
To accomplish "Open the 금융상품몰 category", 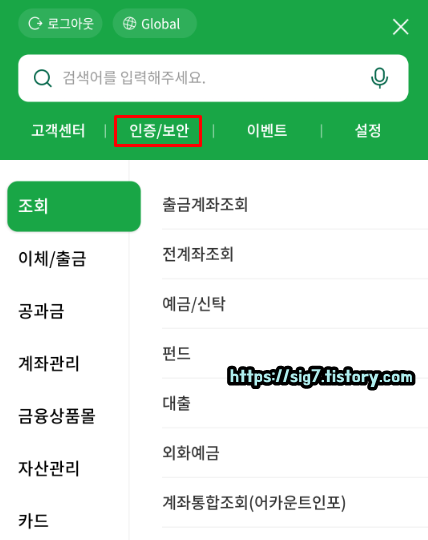I will point(56,416).
